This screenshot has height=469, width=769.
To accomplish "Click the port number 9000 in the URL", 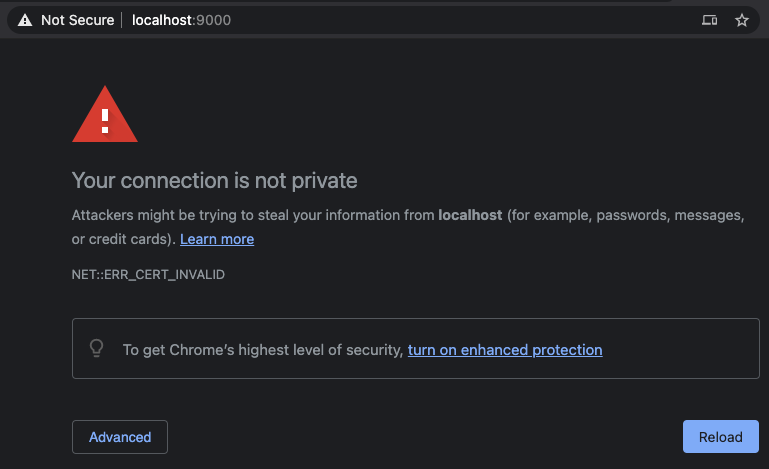I will click(x=213, y=20).
